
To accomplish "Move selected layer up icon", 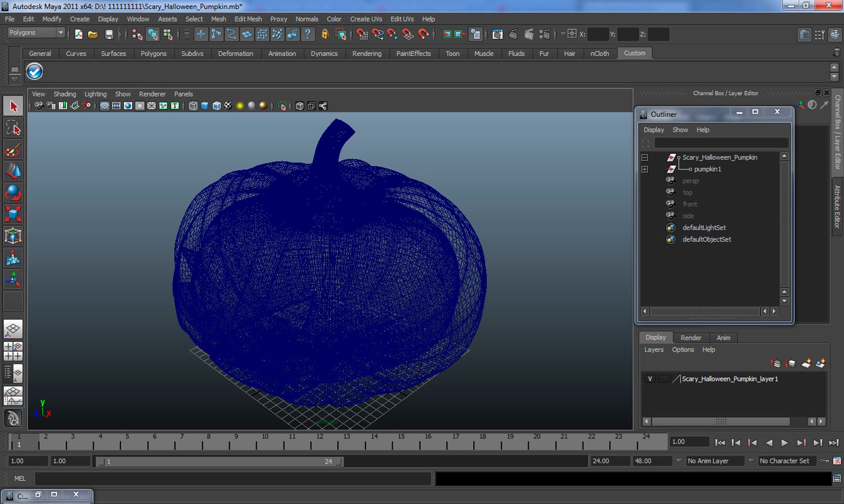I will [x=776, y=363].
